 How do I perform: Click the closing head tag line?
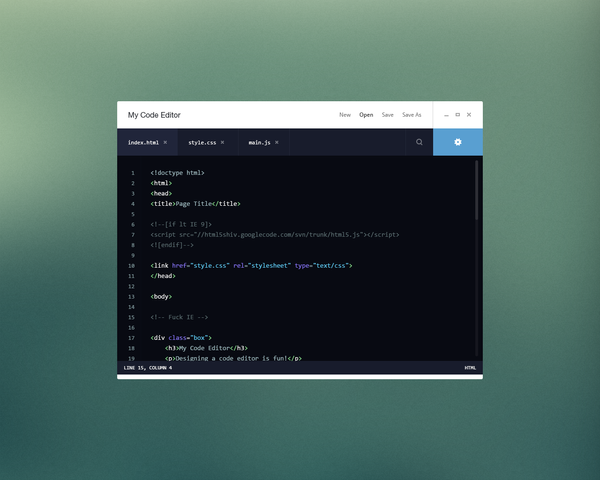(163, 276)
